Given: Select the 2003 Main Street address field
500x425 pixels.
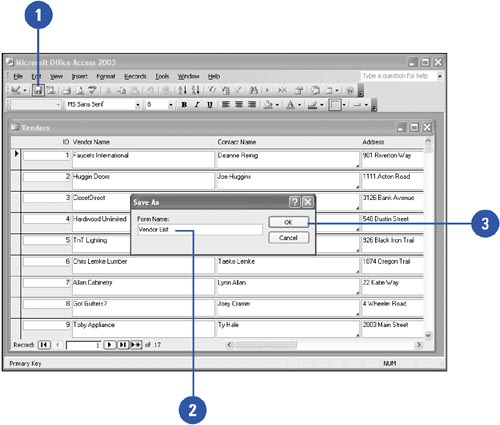Looking at the screenshot, I should pyautogui.click(x=392, y=328).
